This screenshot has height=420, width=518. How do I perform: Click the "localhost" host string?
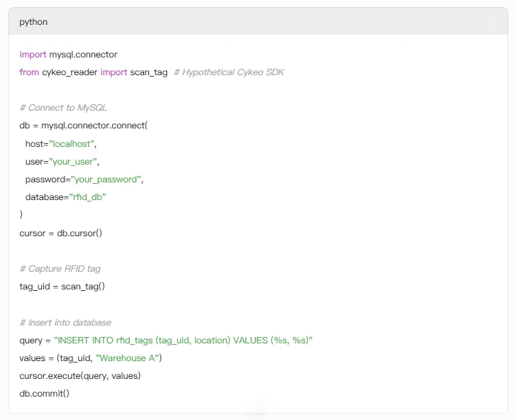point(72,144)
